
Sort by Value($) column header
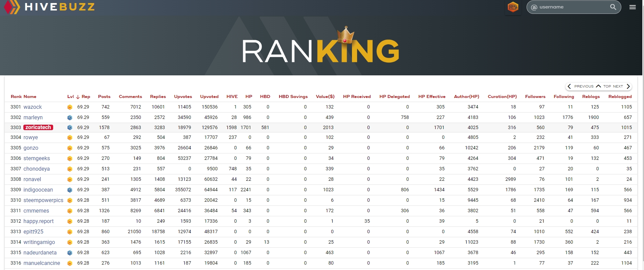click(x=325, y=97)
